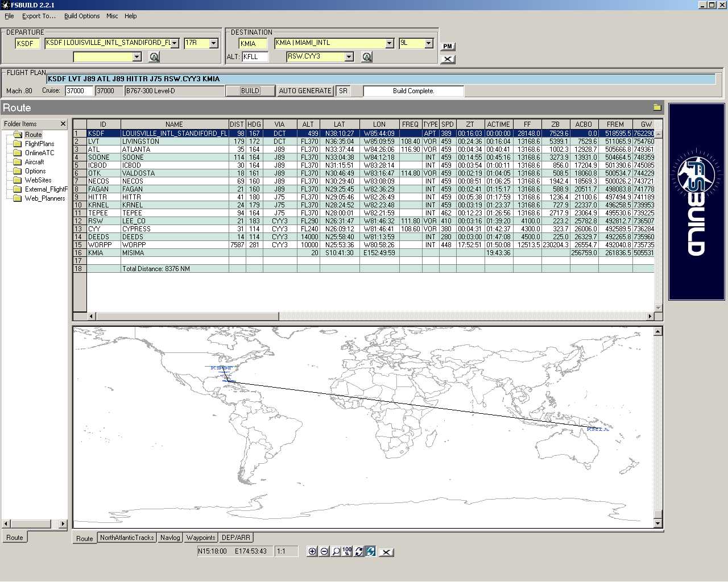
Task: Click the BUILD button
Action: [x=250, y=91]
